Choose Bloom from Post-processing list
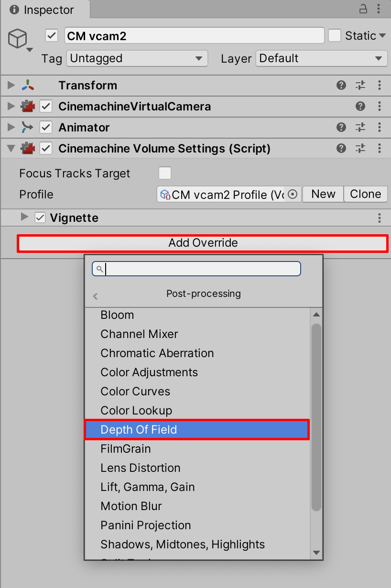The image size is (391, 588). click(117, 315)
